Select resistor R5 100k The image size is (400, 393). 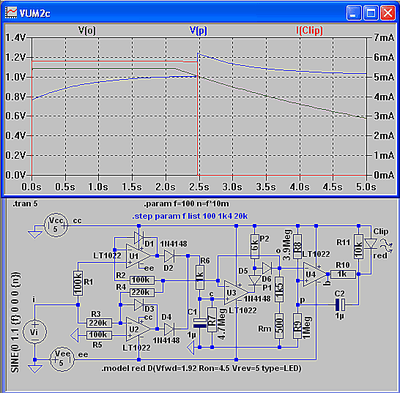98,335
